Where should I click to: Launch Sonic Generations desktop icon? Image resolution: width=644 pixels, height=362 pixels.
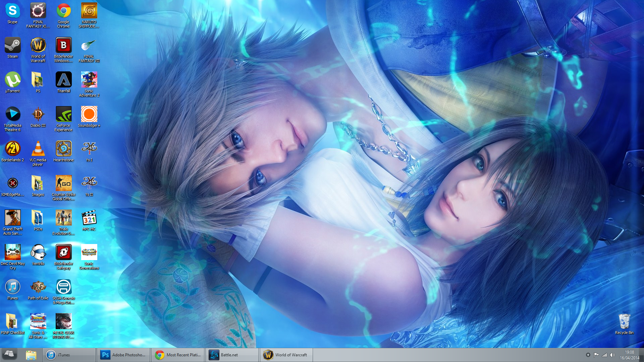click(89, 257)
